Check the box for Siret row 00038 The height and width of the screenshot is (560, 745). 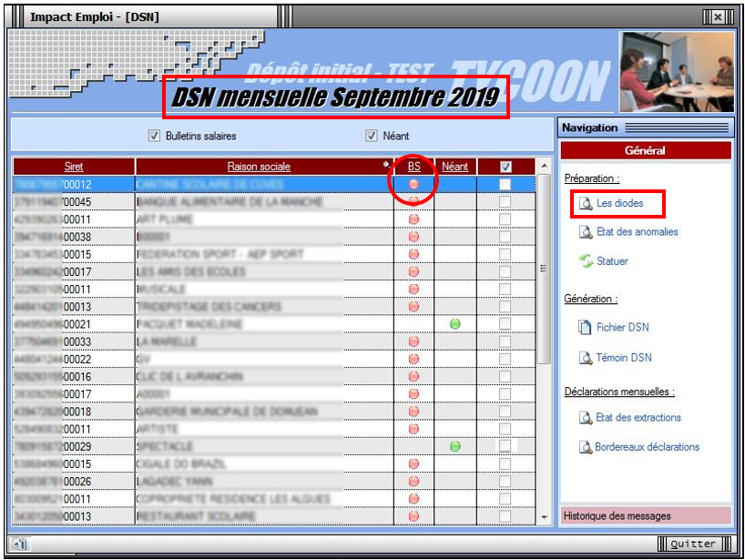point(505,237)
